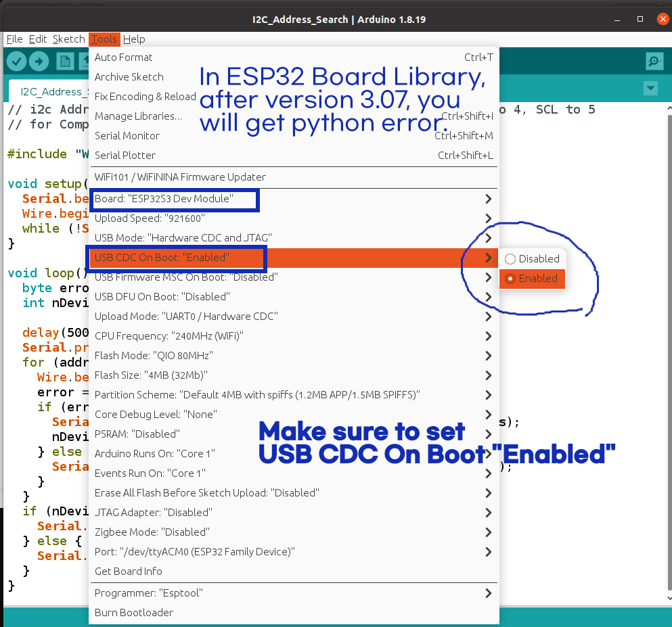This screenshot has width=672, height=627.
Task: Expand the Flash Mode QIO 80MHz submenu
Action: 294,356
